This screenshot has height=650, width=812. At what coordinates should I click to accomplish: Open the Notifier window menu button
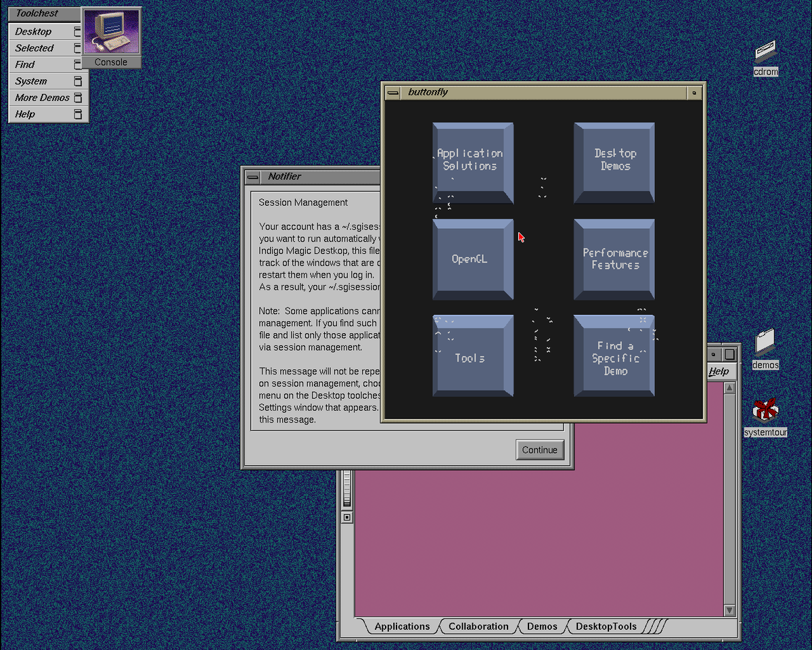point(252,177)
